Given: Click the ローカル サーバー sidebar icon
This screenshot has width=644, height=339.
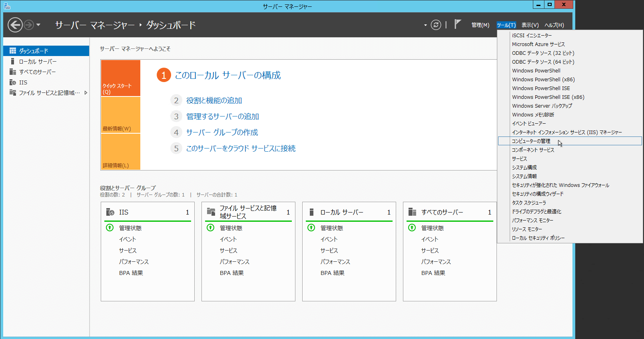Looking at the screenshot, I should tap(13, 61).
